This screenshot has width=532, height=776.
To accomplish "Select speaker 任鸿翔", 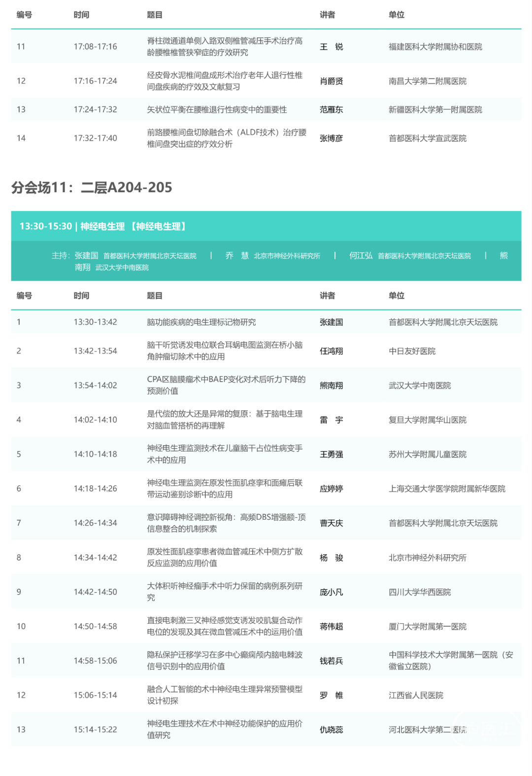I will [x=331, y=351].
